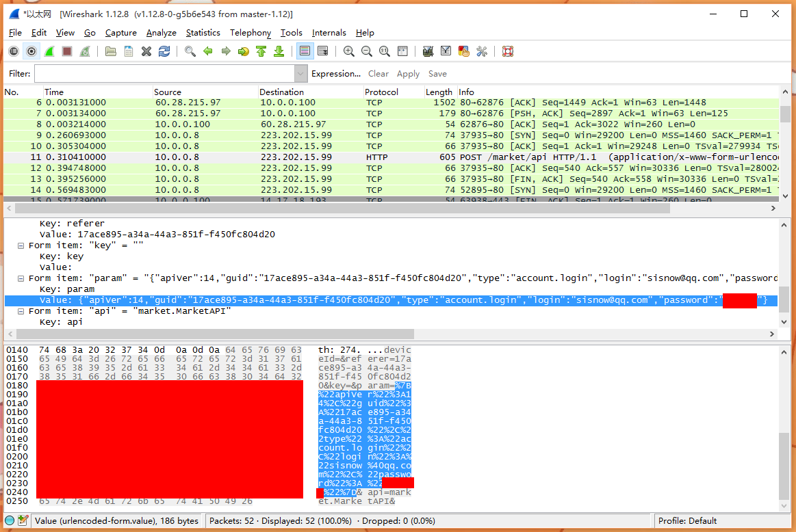Zoom in on packet text
This screenshot has height=532, width=796.
click(x=349, y=51)
